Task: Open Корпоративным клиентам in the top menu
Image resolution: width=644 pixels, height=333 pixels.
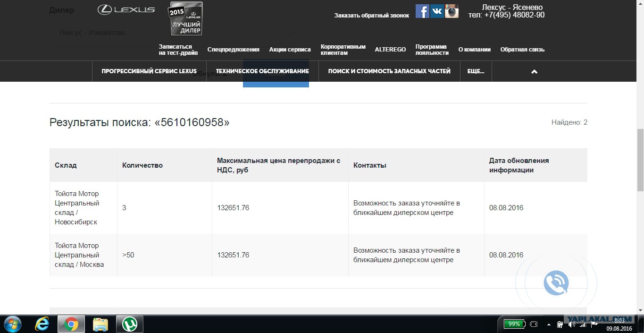Action: coord(343,50)
